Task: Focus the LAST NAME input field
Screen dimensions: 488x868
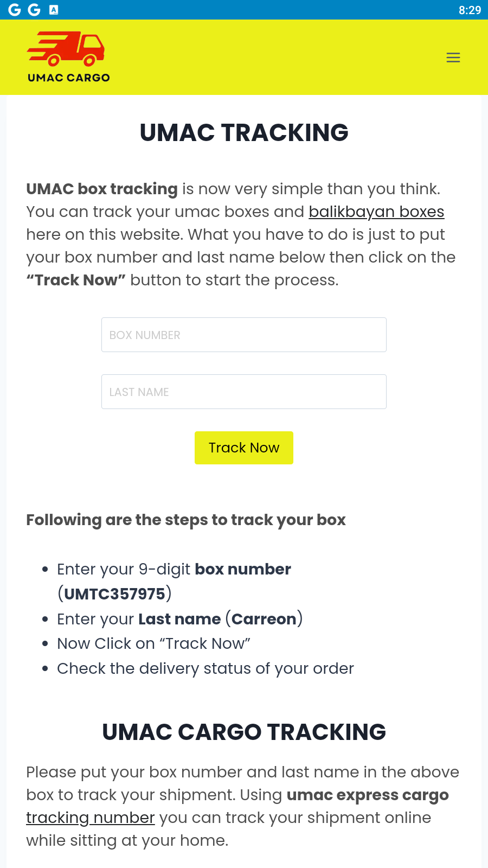Action: 244,392
